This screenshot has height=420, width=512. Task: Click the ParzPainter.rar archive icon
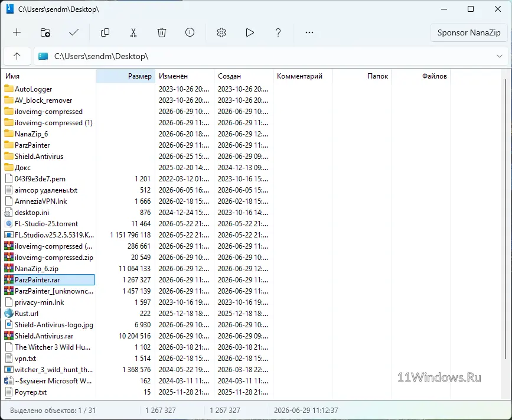click(8, 280)
